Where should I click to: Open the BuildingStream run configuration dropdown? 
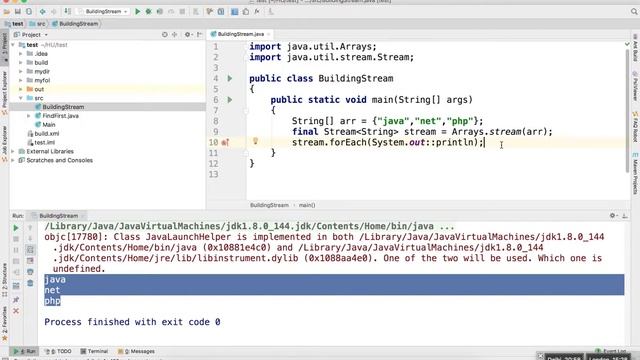click(103, 11)
